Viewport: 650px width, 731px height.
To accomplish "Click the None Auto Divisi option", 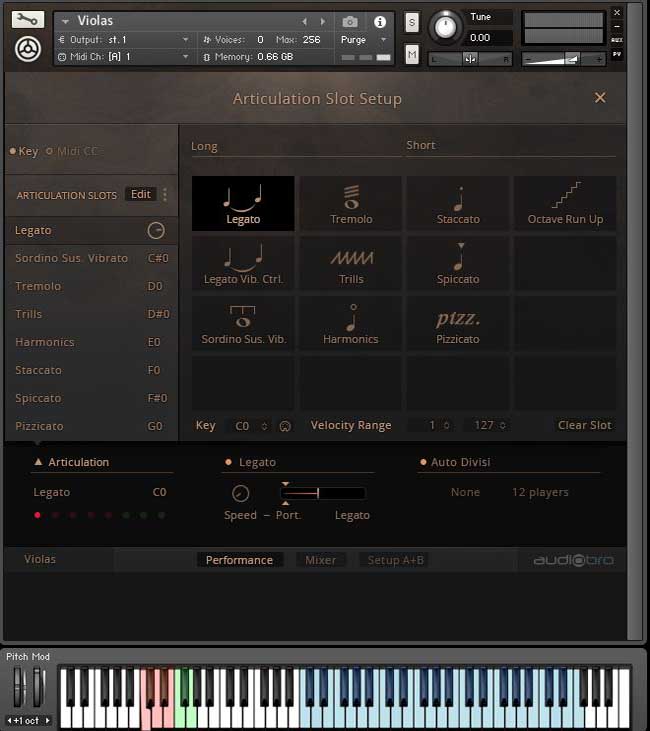I will coord(465,492).
